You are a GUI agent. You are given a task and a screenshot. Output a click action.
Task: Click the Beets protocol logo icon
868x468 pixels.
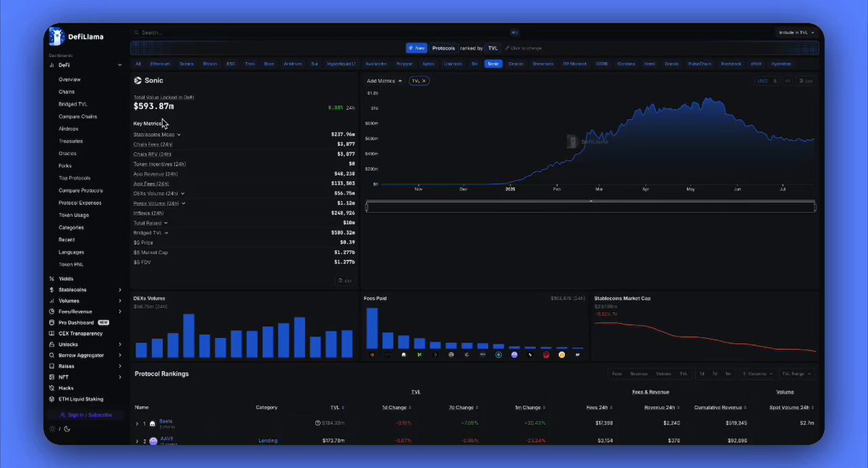[x=152, y=423]
